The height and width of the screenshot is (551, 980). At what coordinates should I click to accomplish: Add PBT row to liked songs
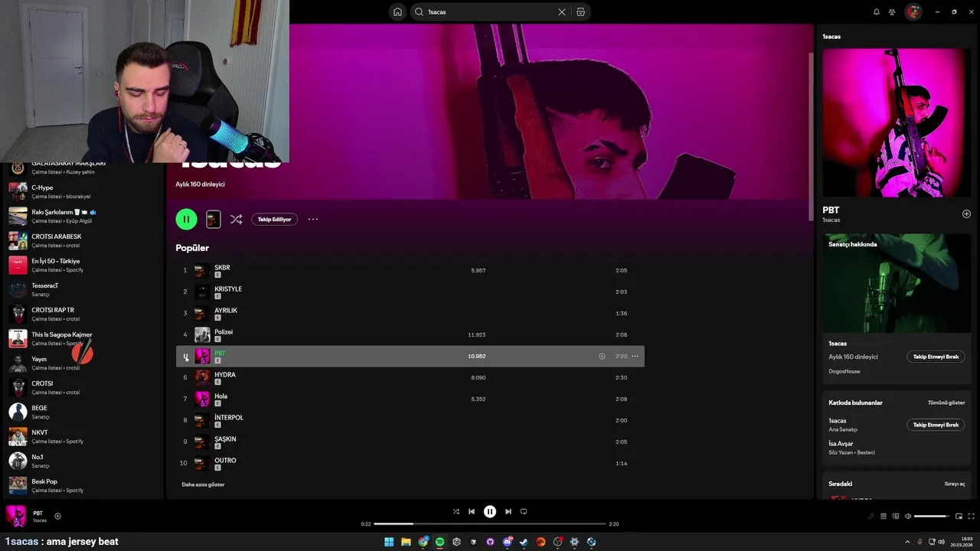pyautogui.click(x=602, y=356)
